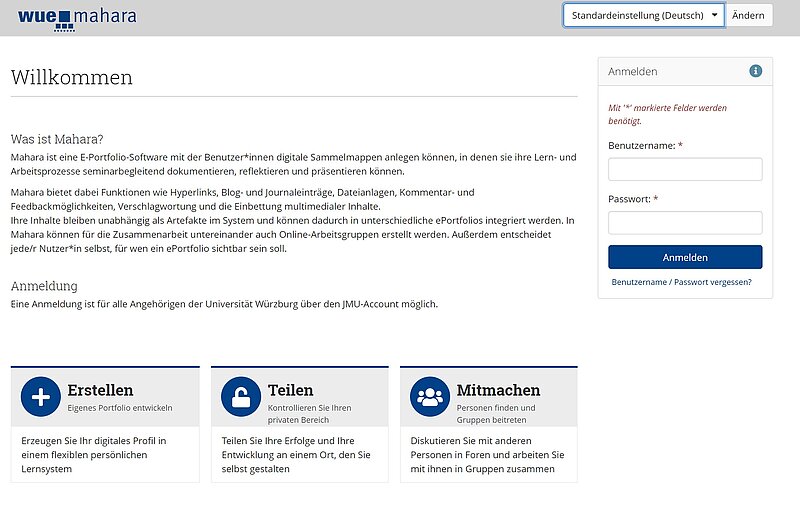
Task: Click the plus icon for Erstellen
Action: 40,396
